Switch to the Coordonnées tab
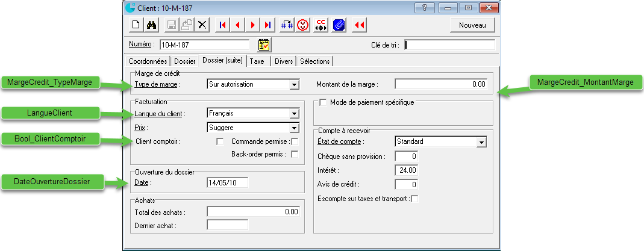Viewport: 644px width, 251px height. (x=148, y=61)
